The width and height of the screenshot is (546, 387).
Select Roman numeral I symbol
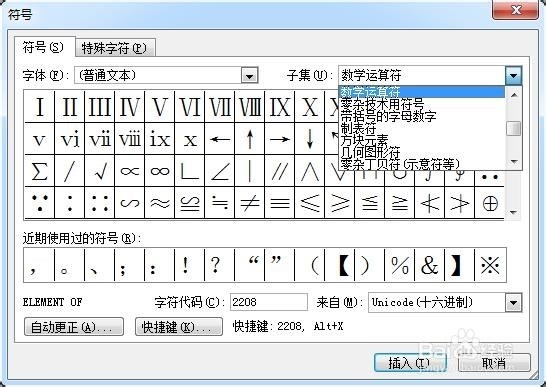[x=39, y=107]
